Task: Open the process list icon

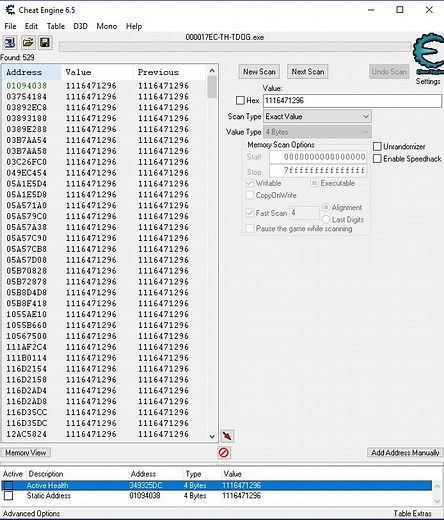Action: click(9, 42)
